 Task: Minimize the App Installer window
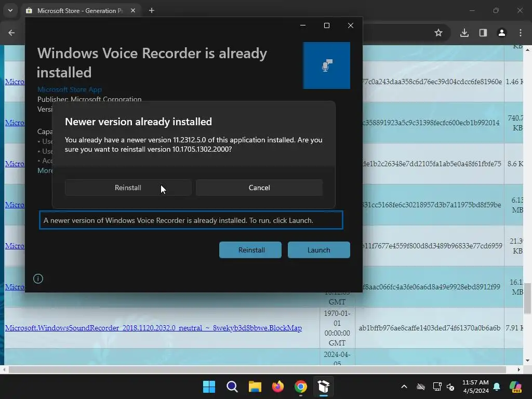click(x=303, y=25)
